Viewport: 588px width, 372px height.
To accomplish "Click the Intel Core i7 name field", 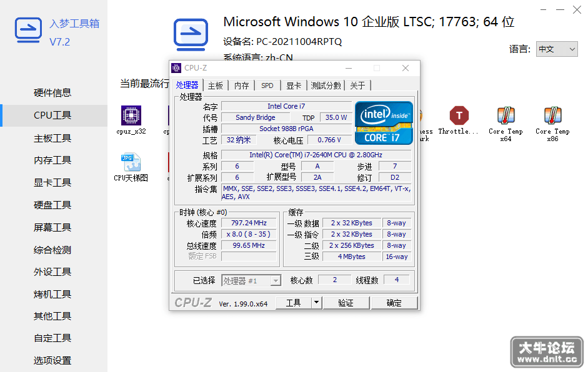I will click(286, 106).
